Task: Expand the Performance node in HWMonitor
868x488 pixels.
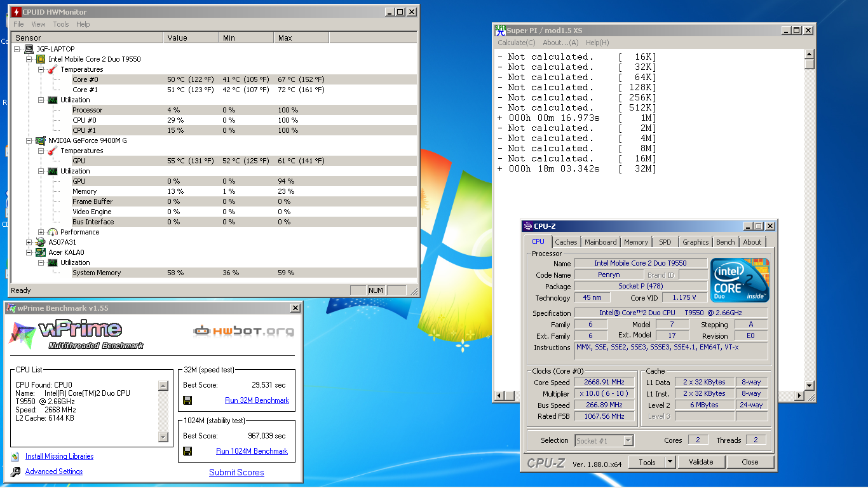Action: 41,232
